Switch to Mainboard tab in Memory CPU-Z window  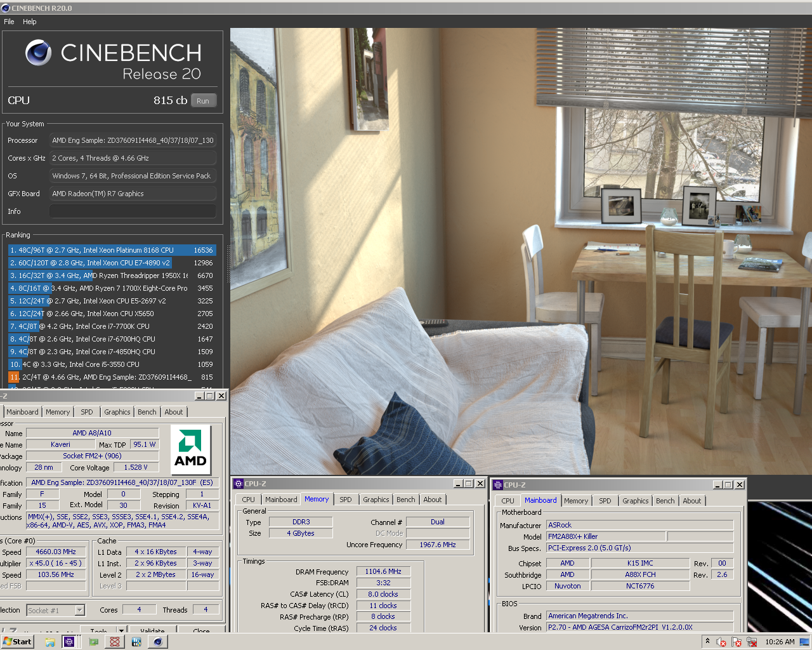pyautogui.click(x=281, y=500)
